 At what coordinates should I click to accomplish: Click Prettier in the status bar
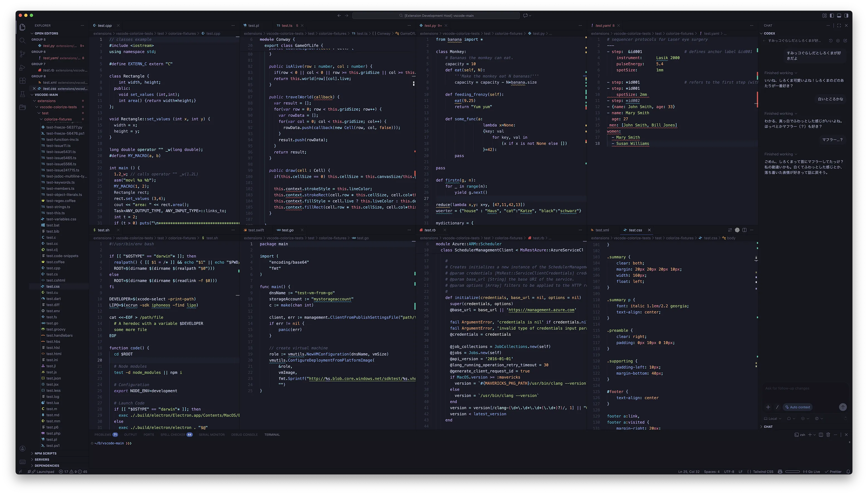[833, 472]
